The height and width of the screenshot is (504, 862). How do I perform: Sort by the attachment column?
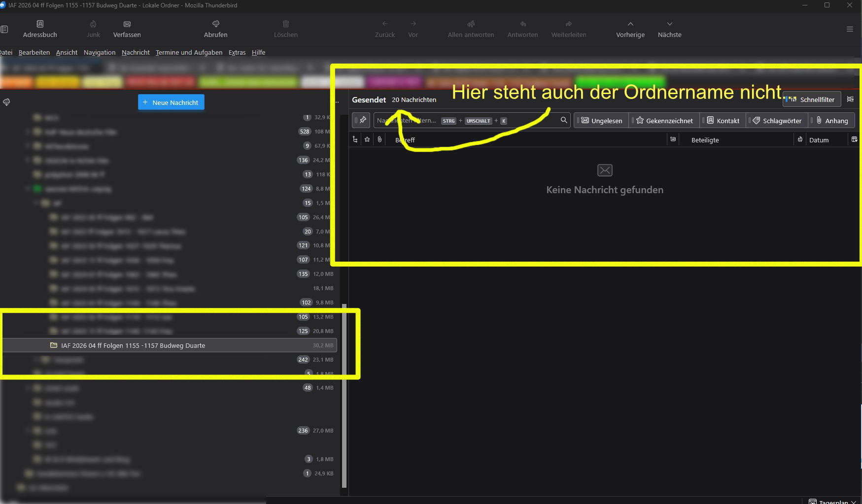click(379, 140)
